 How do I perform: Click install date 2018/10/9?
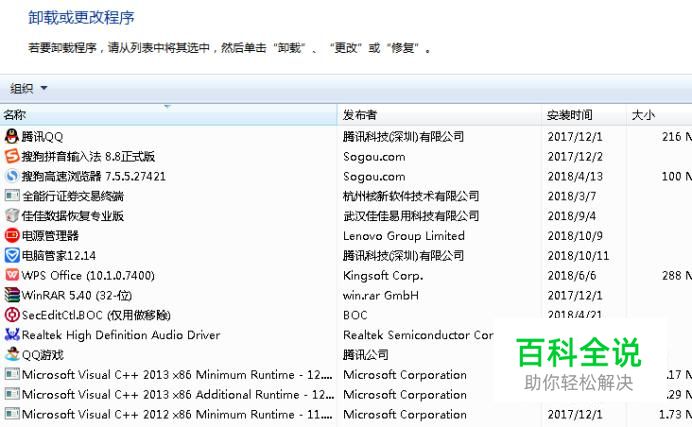[x=575, y=236]
